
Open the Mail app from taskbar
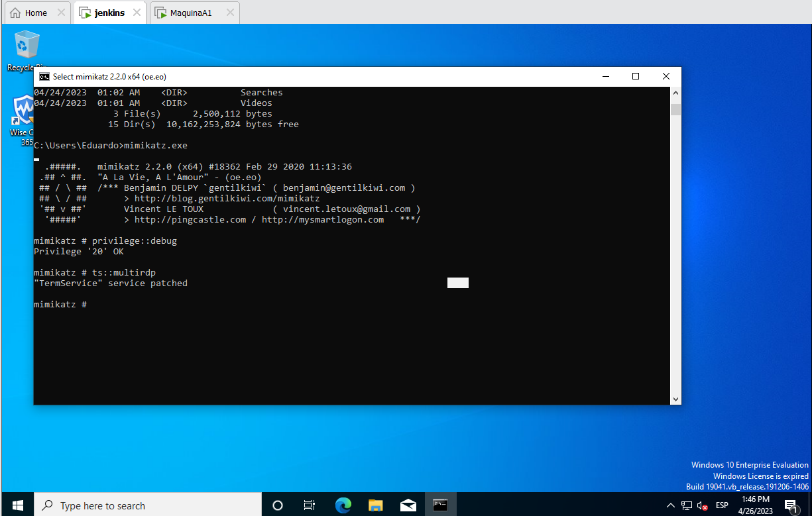point(408,505)
